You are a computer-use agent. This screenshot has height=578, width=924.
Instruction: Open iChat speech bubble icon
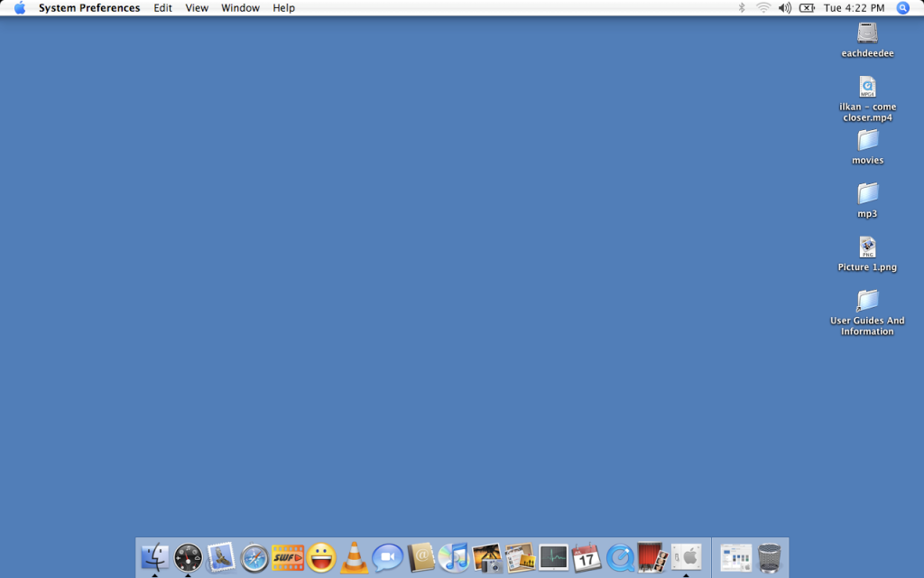[x=388, y=557]
